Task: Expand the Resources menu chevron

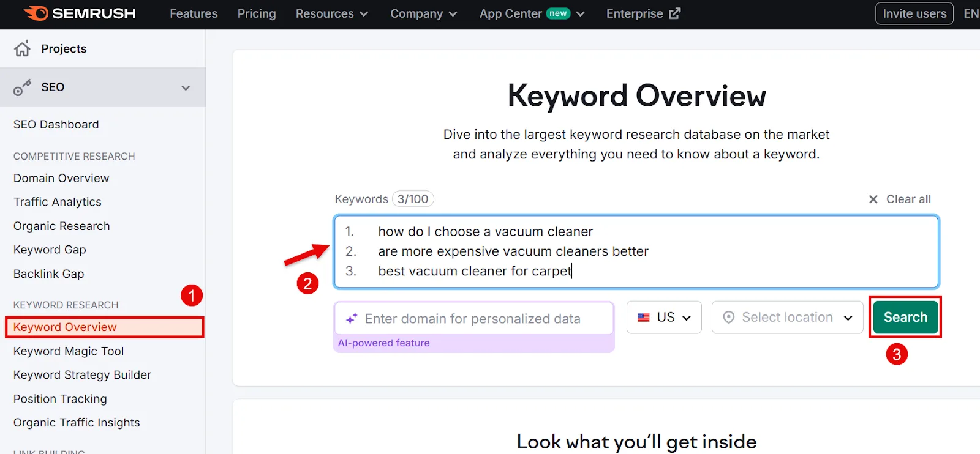Action: [x=364, y=14]
